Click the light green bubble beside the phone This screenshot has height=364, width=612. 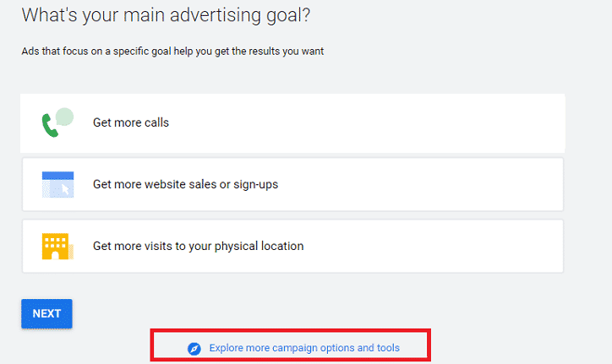pos(65,117)
